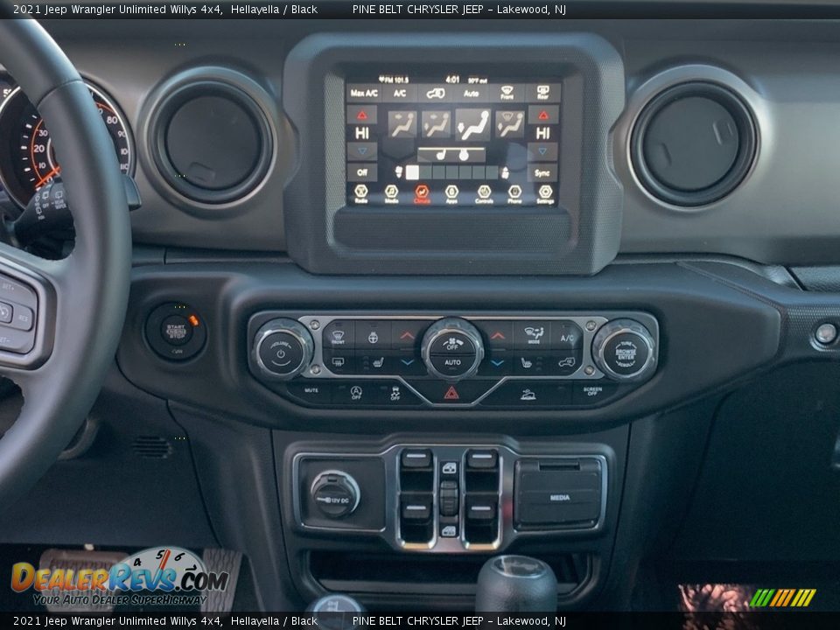Push the Tune Browse Enter knob

625,352
